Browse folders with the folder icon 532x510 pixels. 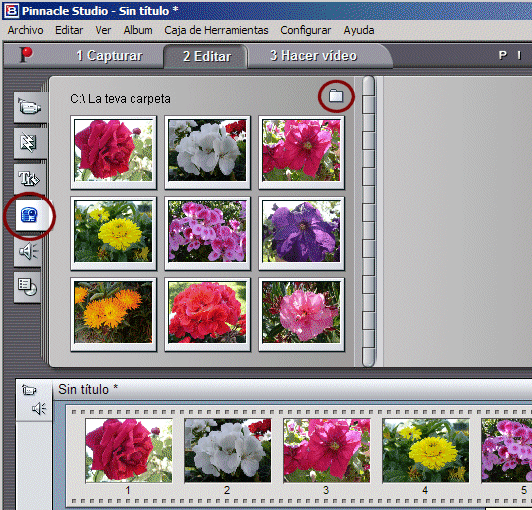336,96
